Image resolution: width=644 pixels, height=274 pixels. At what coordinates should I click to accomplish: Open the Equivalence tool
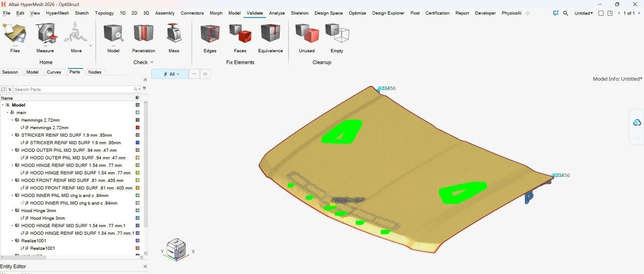point(271,34)
